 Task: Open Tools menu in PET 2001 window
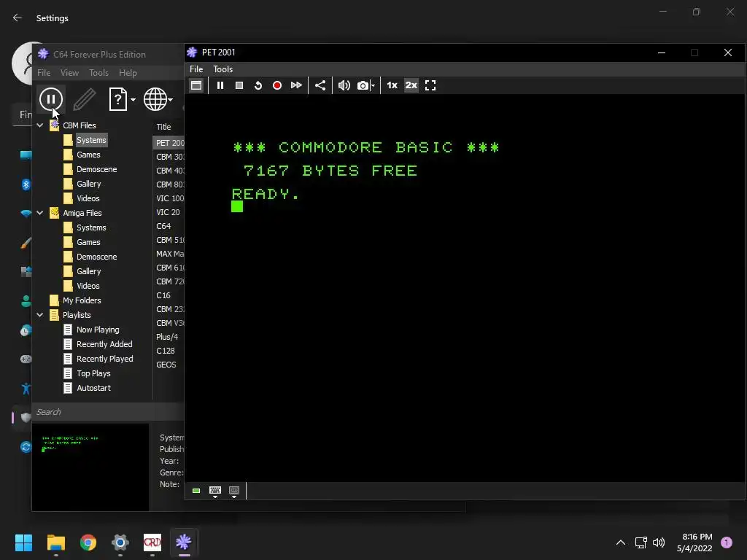click(222, 69)
